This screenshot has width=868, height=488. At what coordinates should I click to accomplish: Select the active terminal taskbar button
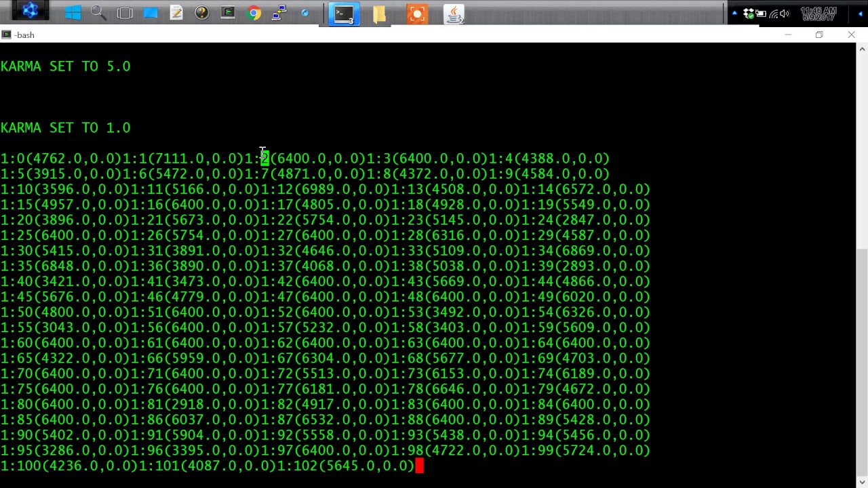pyautogui.click(x=344, y=14)
